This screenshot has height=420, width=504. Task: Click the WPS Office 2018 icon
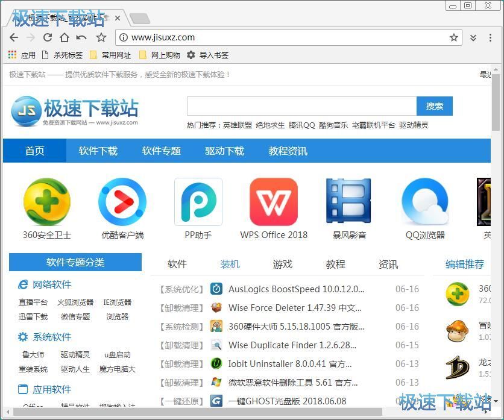pos(274,201)
